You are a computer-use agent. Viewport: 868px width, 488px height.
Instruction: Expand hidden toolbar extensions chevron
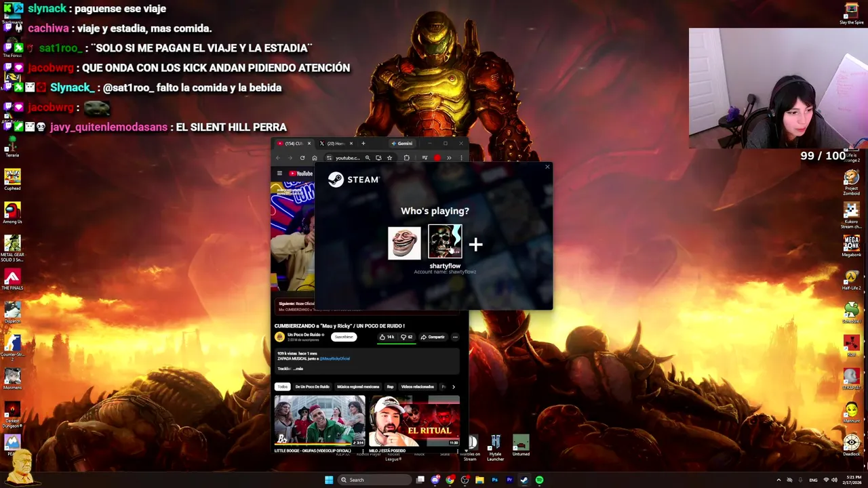[449, 158]
